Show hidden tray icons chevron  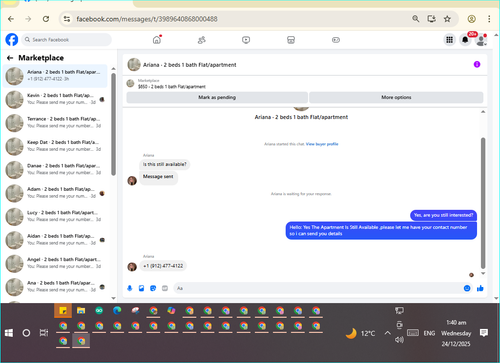tap(387, 333)
